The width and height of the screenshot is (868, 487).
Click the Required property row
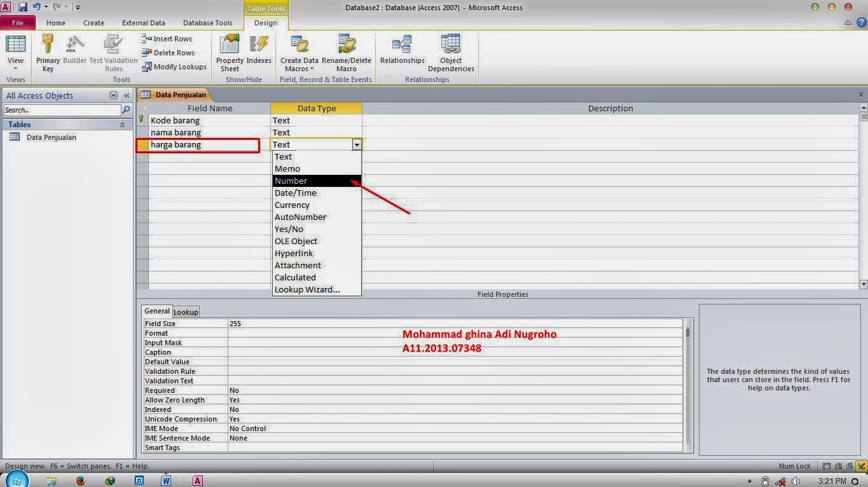[413, 390]
